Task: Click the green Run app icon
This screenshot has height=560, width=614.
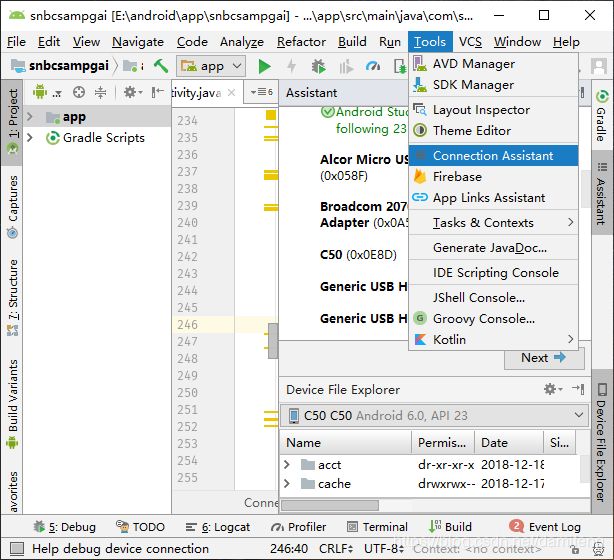Action: pos(265,67)
